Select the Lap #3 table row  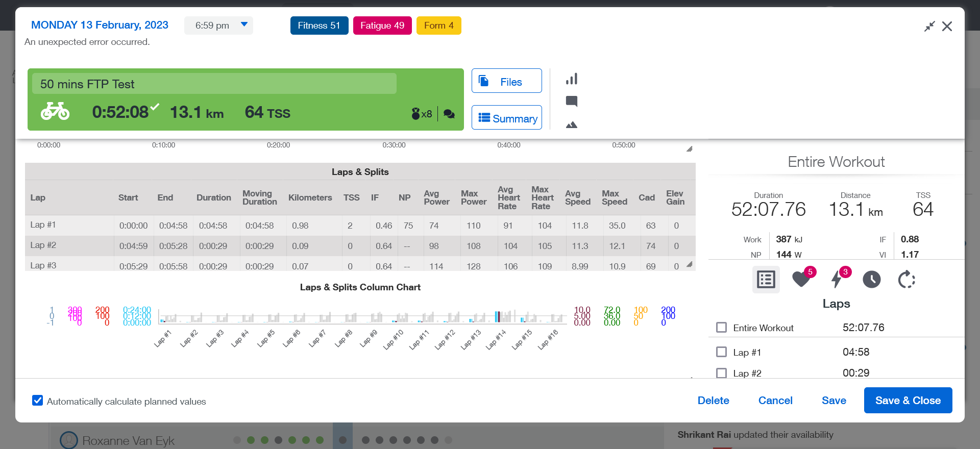[360, 264]
